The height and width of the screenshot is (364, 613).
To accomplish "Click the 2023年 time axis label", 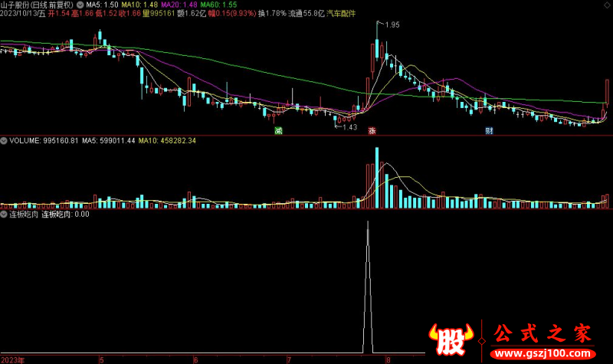I will tap(12, 360).
